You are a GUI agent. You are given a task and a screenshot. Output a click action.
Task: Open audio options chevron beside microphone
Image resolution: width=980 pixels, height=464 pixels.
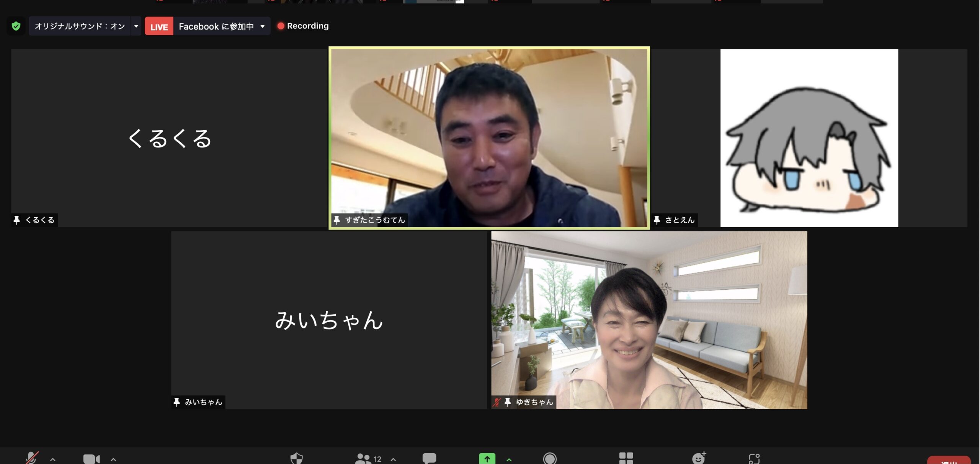[53, 459]
